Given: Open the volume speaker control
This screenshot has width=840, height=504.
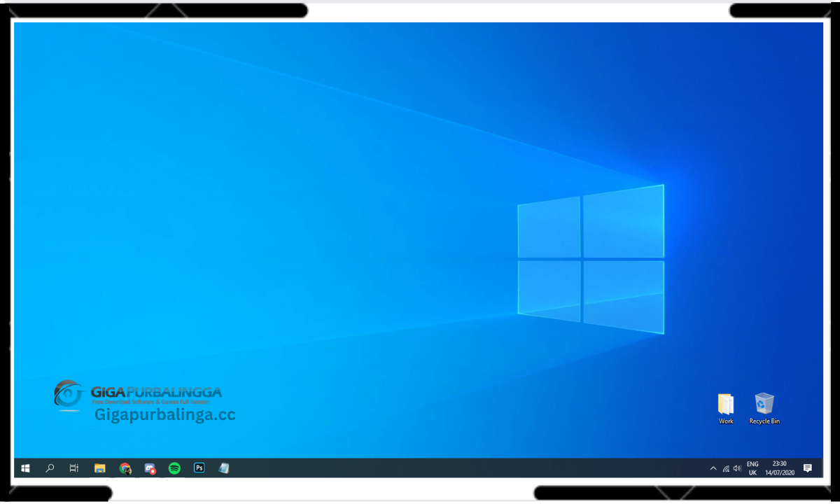Looking at the screenshot, I should pos(737,468).
